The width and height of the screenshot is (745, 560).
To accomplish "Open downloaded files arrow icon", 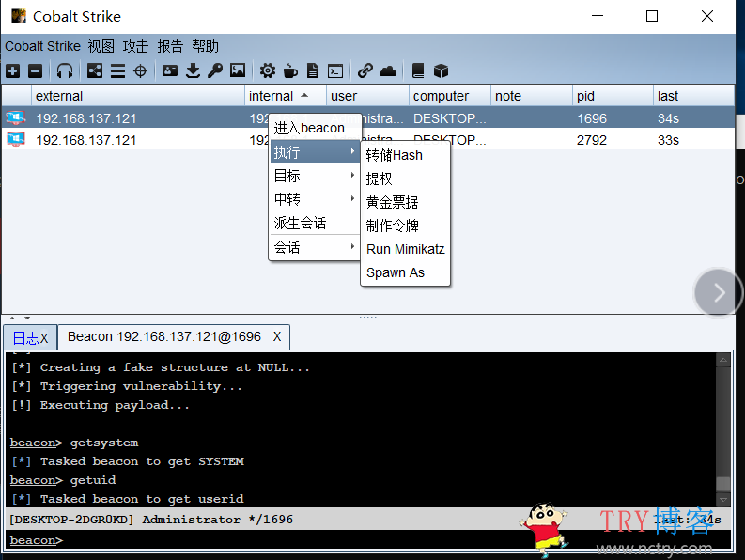I will tap(193, 71).
